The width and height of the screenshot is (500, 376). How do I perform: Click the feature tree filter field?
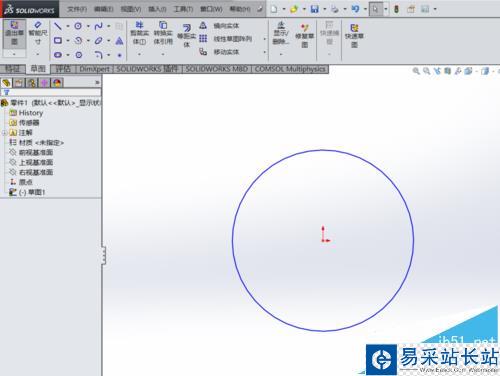pos(51,92)
